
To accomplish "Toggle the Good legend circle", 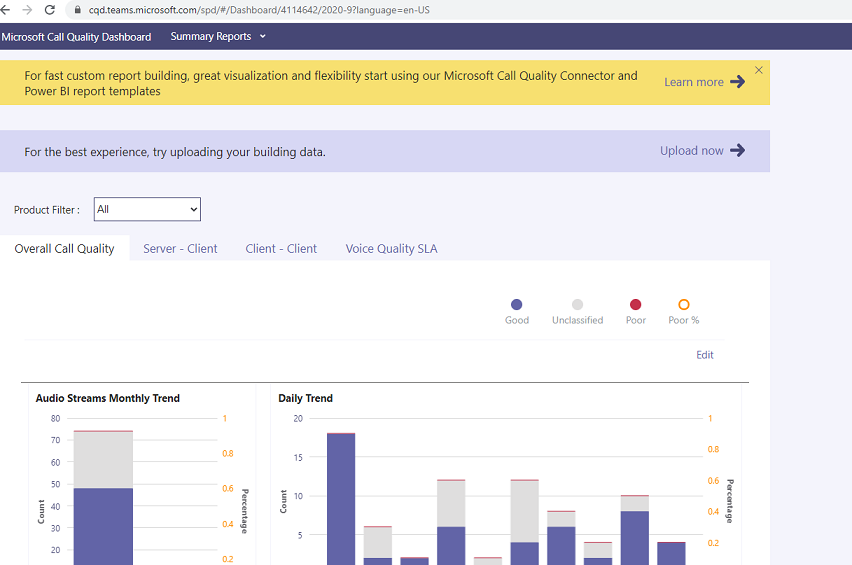I will click(517, 304).
